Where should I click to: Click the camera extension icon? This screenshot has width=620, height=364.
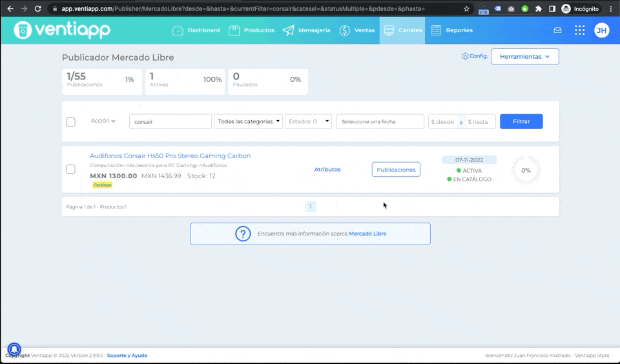point(511,8)
